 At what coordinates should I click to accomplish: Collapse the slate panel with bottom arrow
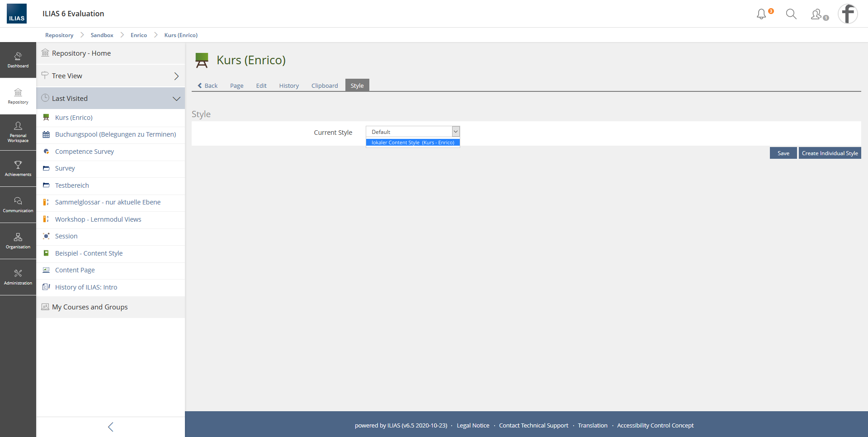point(111,427)
